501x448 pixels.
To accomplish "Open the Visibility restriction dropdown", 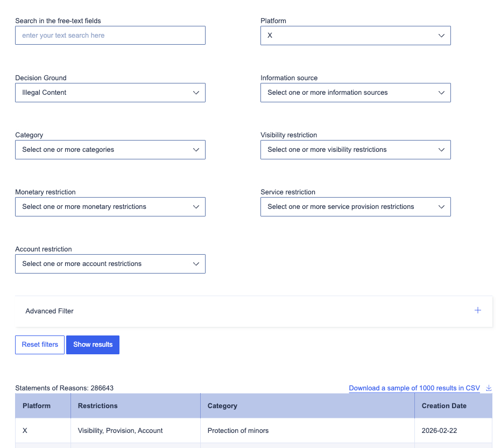I will [x=355, y=150].
